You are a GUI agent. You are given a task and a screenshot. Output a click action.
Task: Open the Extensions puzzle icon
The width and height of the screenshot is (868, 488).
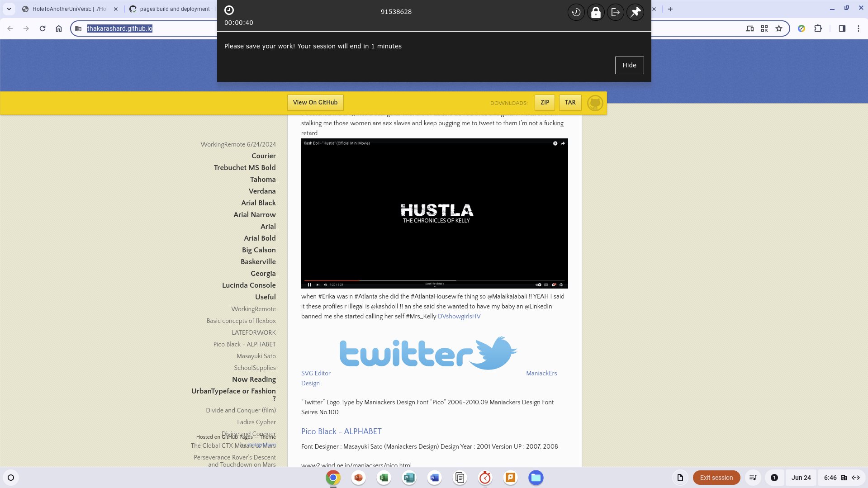(x=818, y=28)
